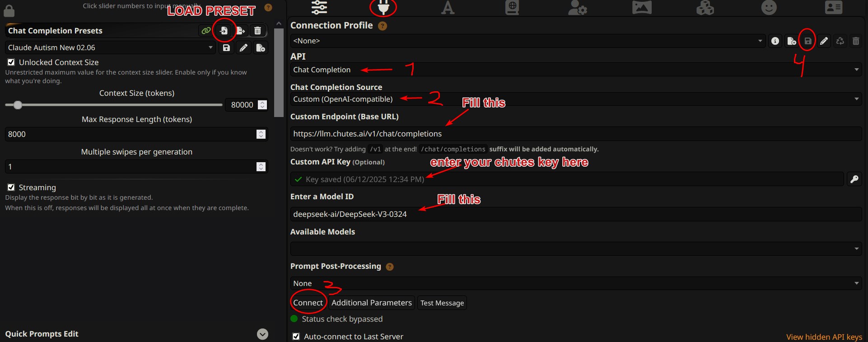
Task: Click the Context Size slider handle
Action: coord(18,105)
